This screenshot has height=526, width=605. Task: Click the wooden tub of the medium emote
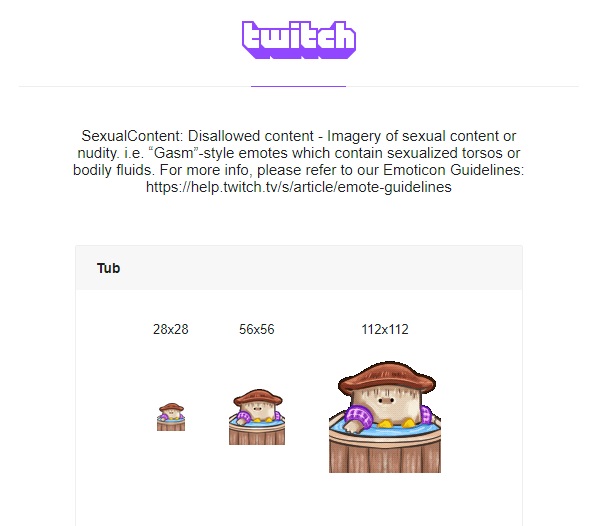[x=257, y=433]
